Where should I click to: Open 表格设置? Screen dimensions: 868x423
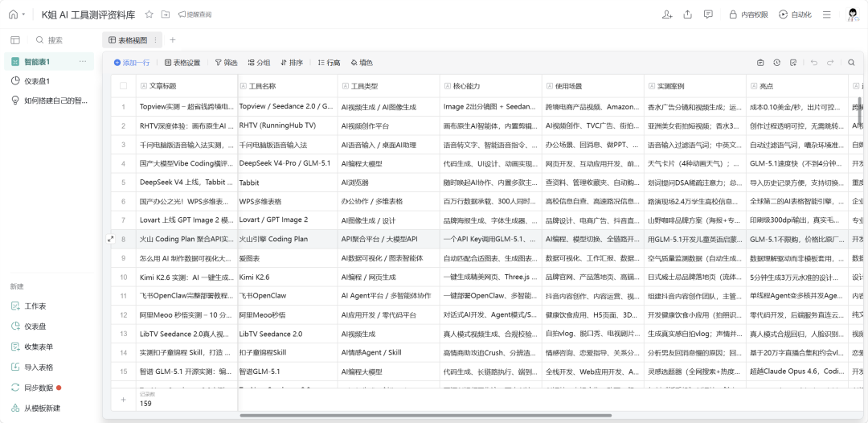[x=182, y=63]
